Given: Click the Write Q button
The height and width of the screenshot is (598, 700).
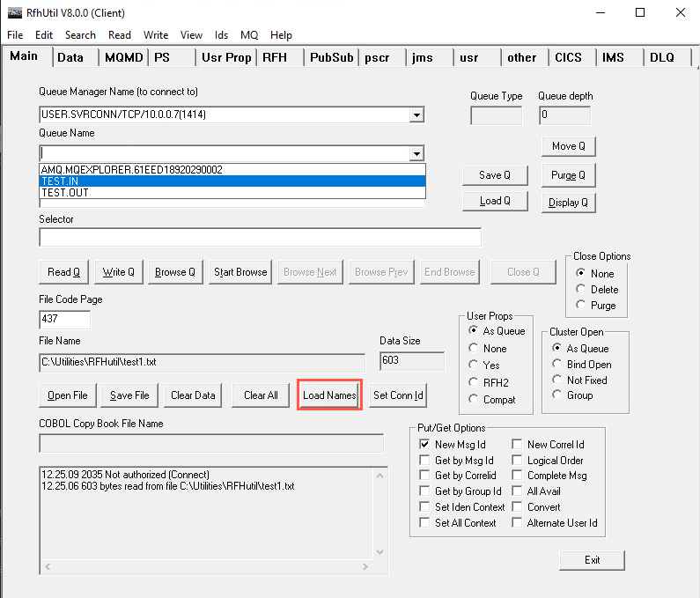Looking at the screenshot, I should (119, 272).
